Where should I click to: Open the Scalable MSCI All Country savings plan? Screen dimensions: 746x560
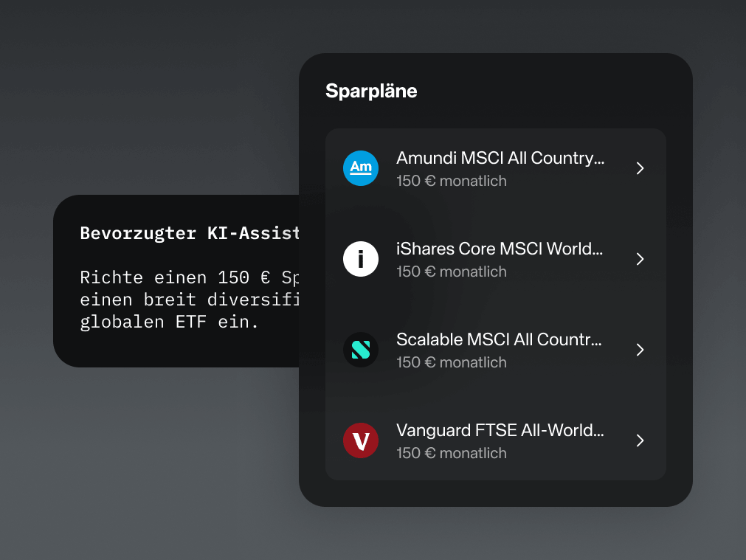[x=495, y=350]
